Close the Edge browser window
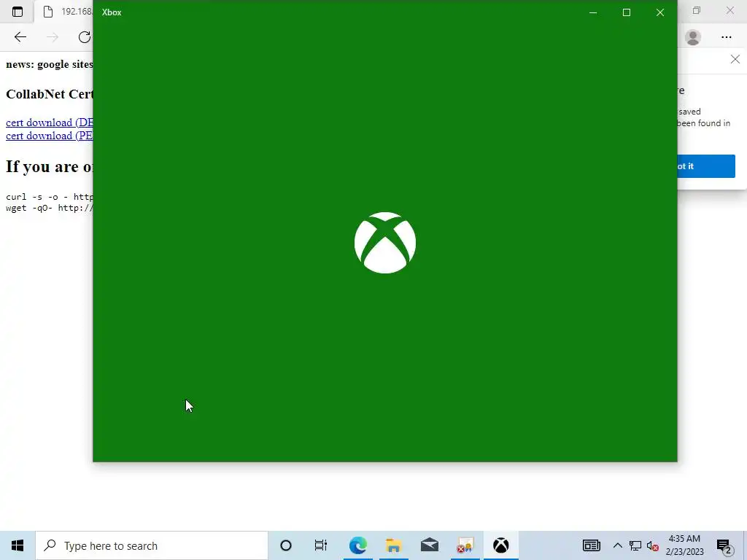747x560 pixels. pyautogui.click(x=729, y=10)
